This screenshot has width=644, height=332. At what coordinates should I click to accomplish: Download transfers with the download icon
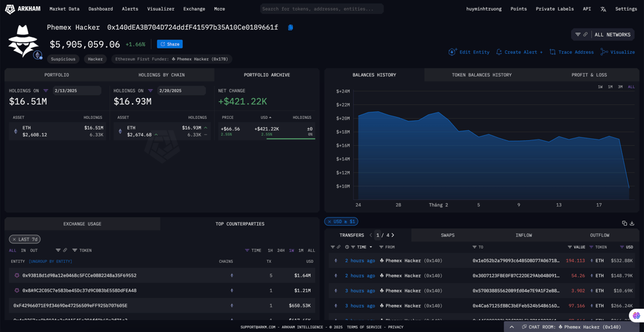[x=632, y=223]
